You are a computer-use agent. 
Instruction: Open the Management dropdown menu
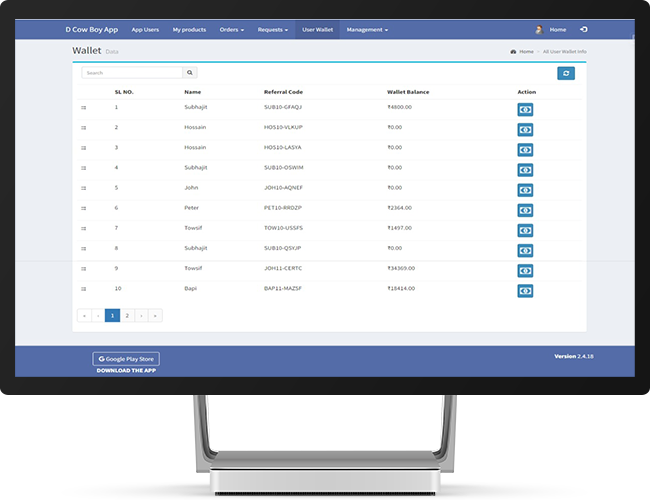tap(367, 30)
